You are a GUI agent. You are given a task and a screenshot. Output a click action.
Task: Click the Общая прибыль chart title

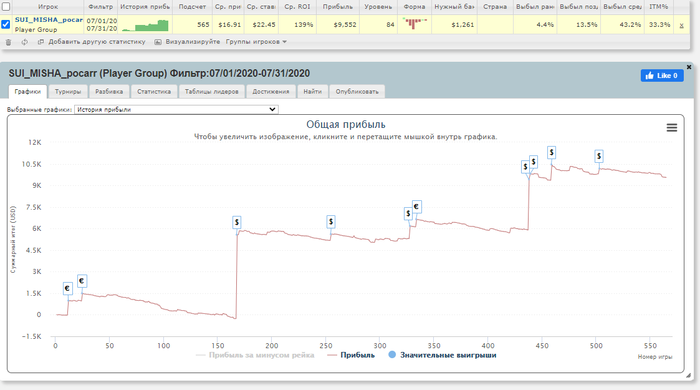click(x=346, y=124)
